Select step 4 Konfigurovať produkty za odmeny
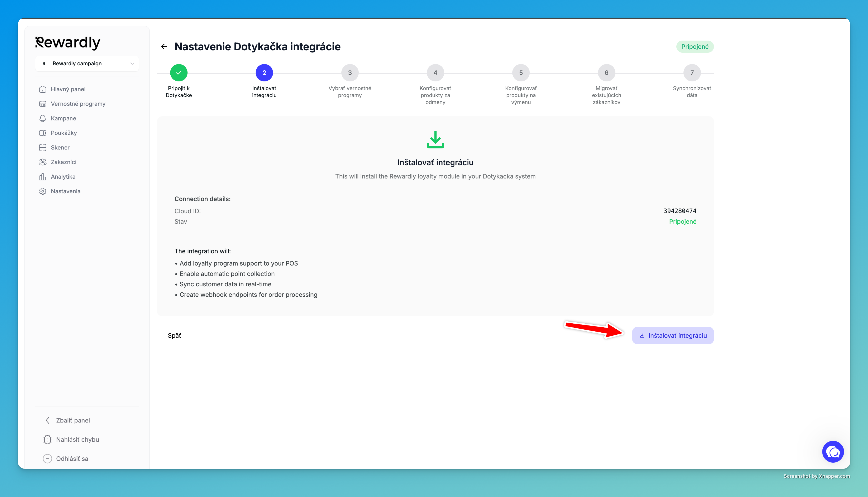The width and height of the screenshot is (868, 497). coord(435,73)
